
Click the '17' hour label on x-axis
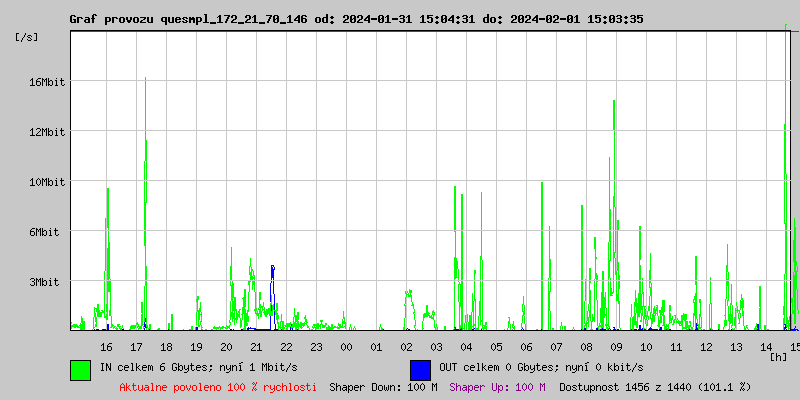pos(136,346)
